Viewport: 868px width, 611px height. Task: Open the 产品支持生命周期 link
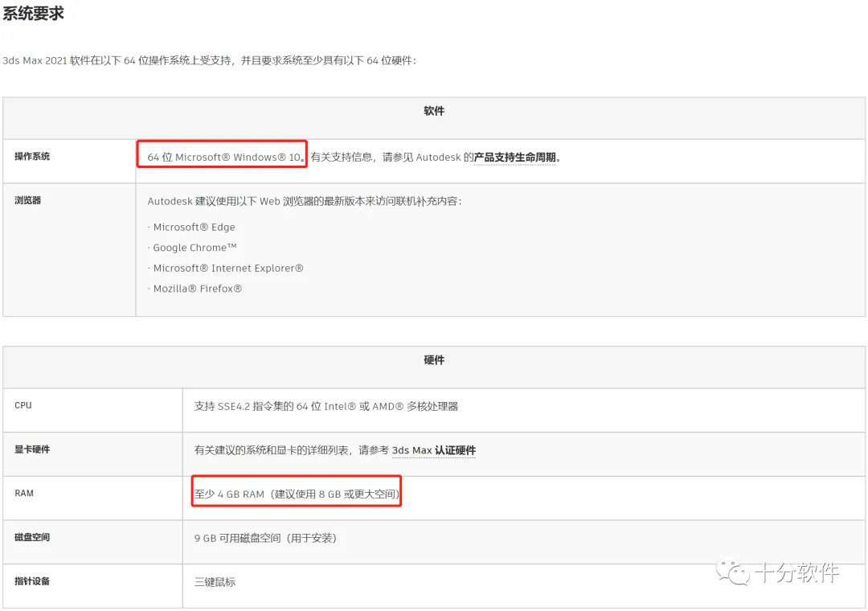pos(515,158)
